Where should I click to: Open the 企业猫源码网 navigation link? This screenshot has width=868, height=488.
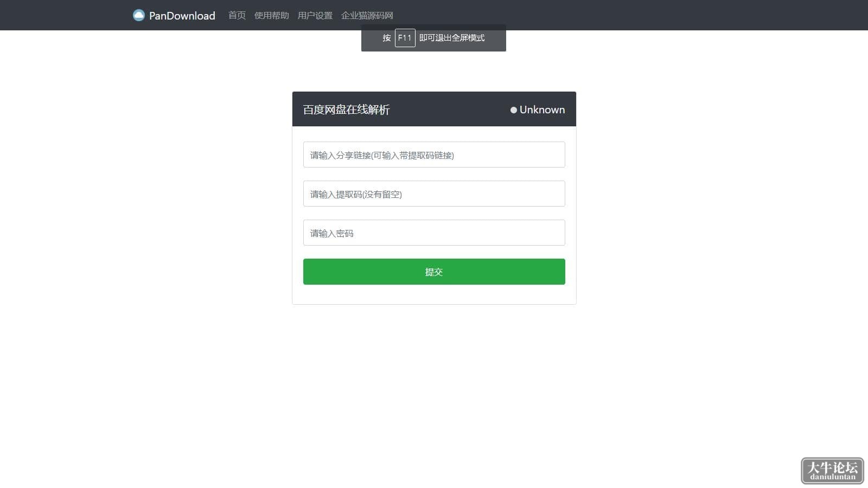(367, 15)
